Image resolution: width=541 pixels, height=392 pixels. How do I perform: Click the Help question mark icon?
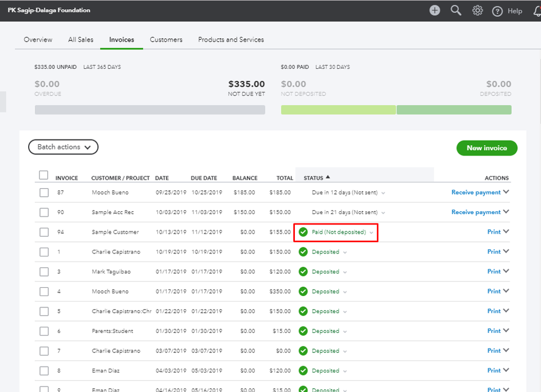point(497,11)
